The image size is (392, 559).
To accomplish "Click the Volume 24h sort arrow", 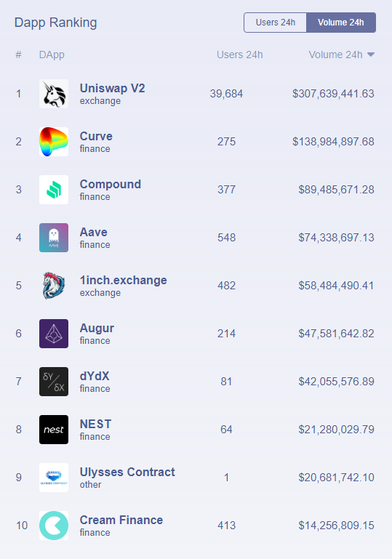I will (x=371, y=55).
